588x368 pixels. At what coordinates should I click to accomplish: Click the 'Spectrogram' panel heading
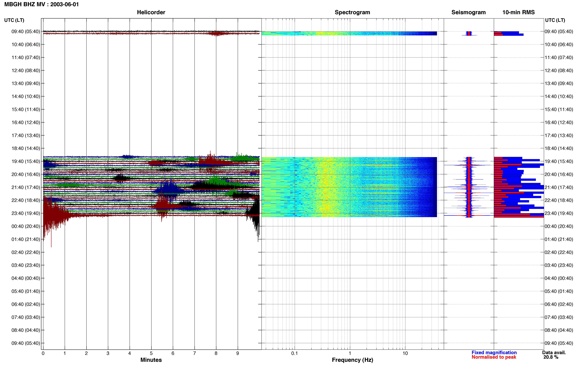point(352,12)
